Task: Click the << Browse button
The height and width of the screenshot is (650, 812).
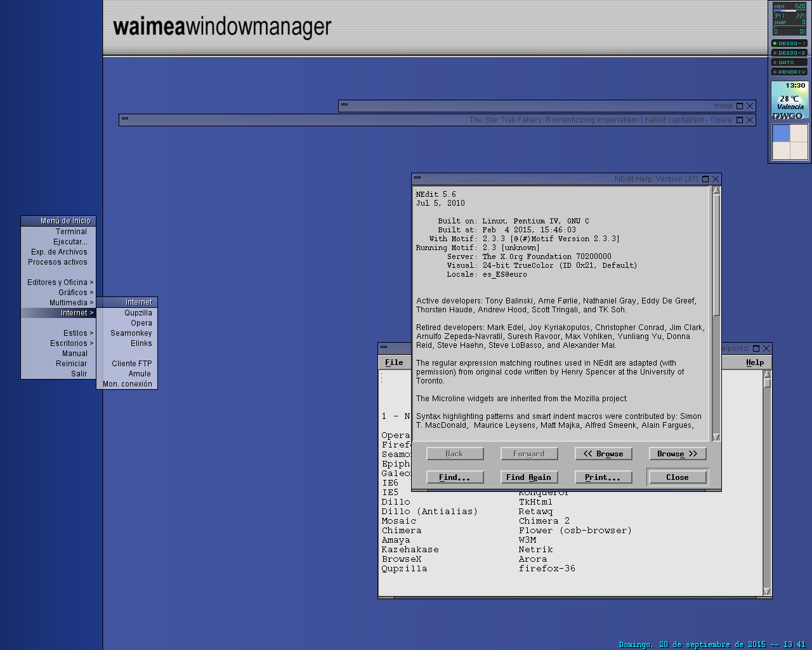Action: 603,454
